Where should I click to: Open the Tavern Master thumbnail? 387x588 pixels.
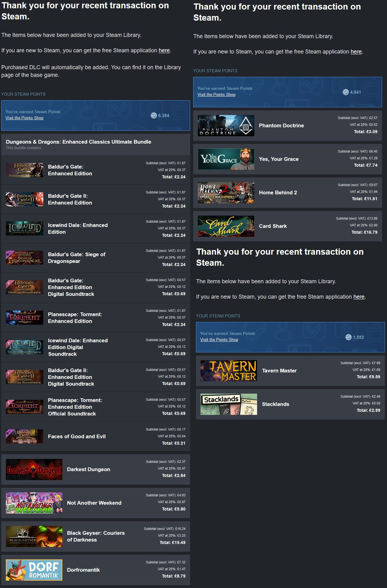point(229,371)
